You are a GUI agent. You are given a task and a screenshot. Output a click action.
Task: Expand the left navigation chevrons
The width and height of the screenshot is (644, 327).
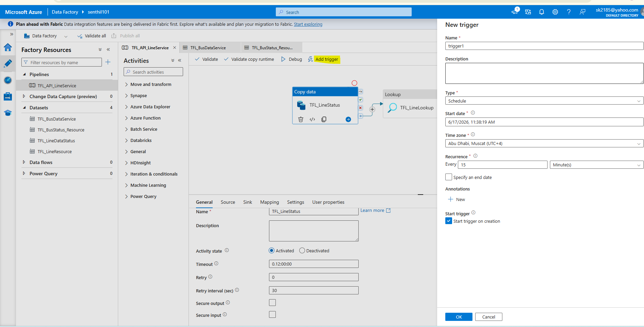[12, 34]
